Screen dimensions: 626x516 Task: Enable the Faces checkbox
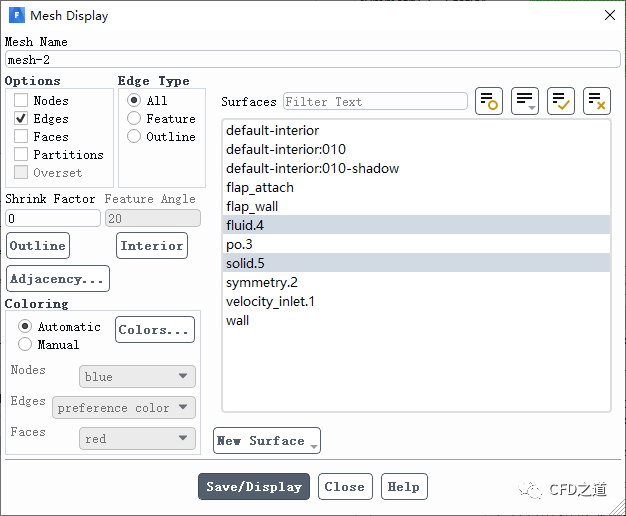(x=21, y=137)
